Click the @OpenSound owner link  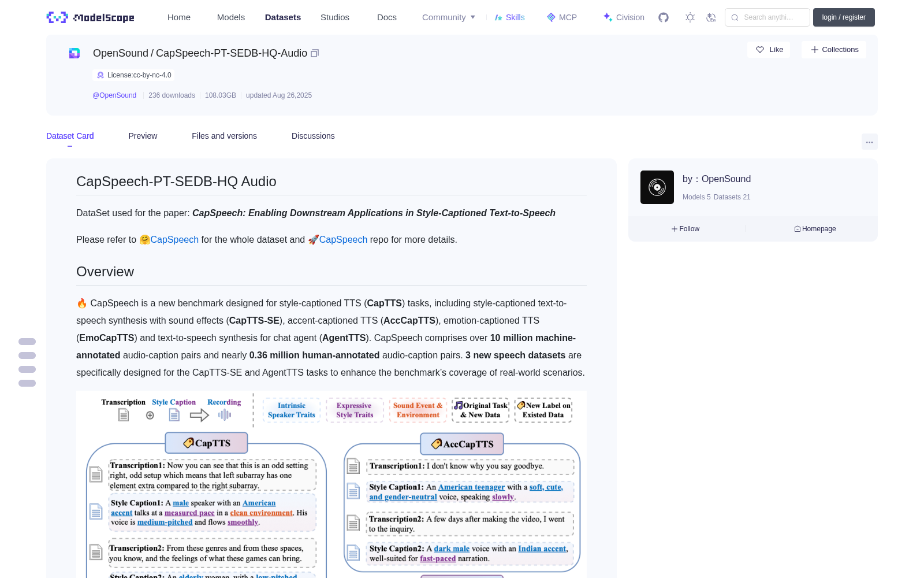tap(114, 95)
